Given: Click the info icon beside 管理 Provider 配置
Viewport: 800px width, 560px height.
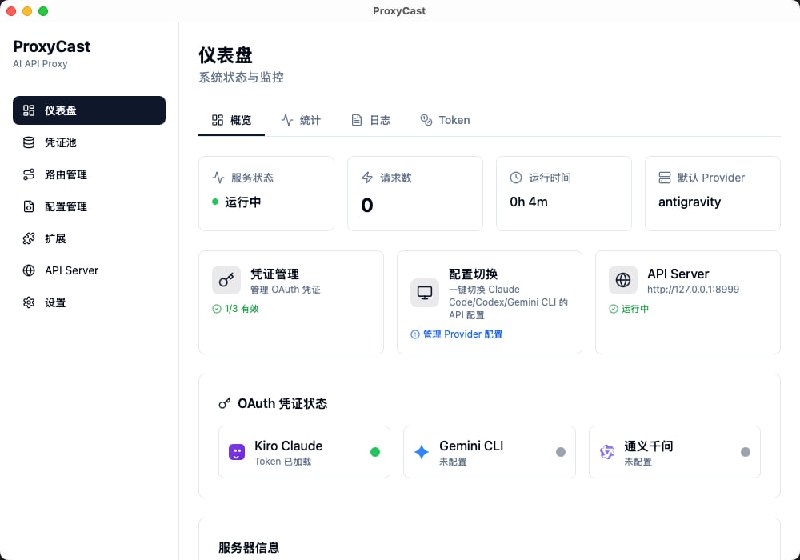Looking at the screenshot, I should coord(415,335).
